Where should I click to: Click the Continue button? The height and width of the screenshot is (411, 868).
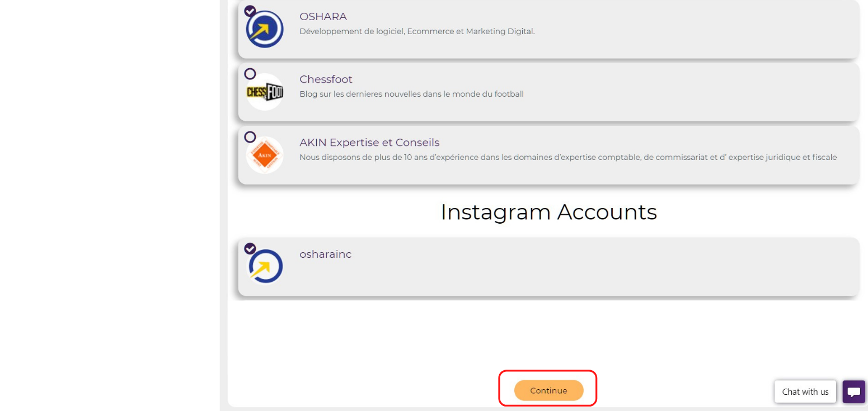(548, 390)
